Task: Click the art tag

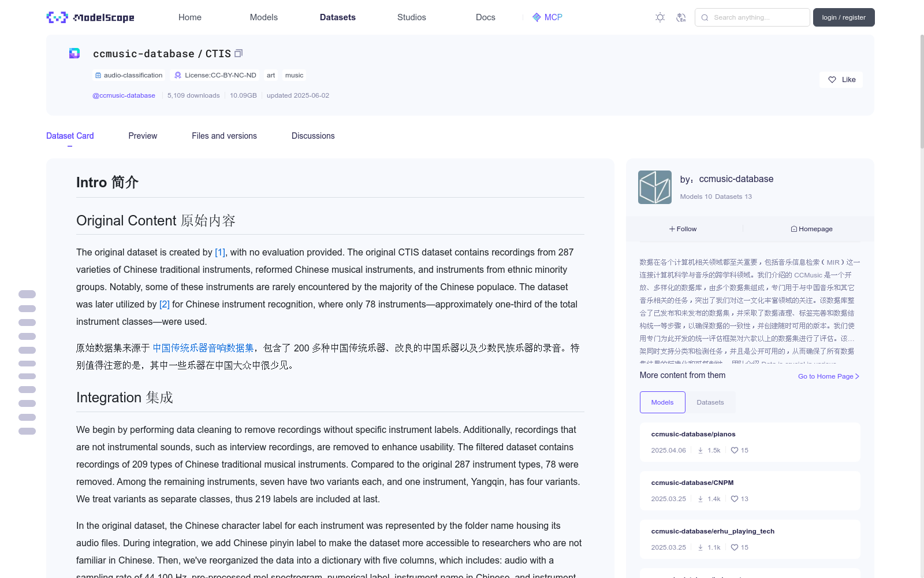Action: click(x=271, y=75)
